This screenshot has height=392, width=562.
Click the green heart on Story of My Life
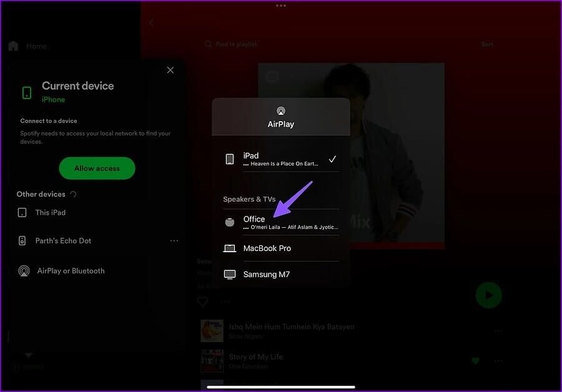(x=476, y=361)
